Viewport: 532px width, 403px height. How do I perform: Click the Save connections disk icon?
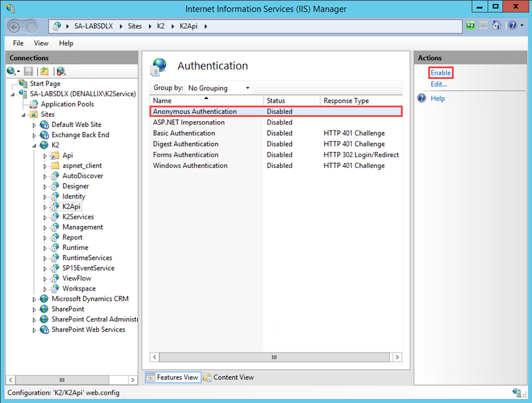tap(28, 71)
